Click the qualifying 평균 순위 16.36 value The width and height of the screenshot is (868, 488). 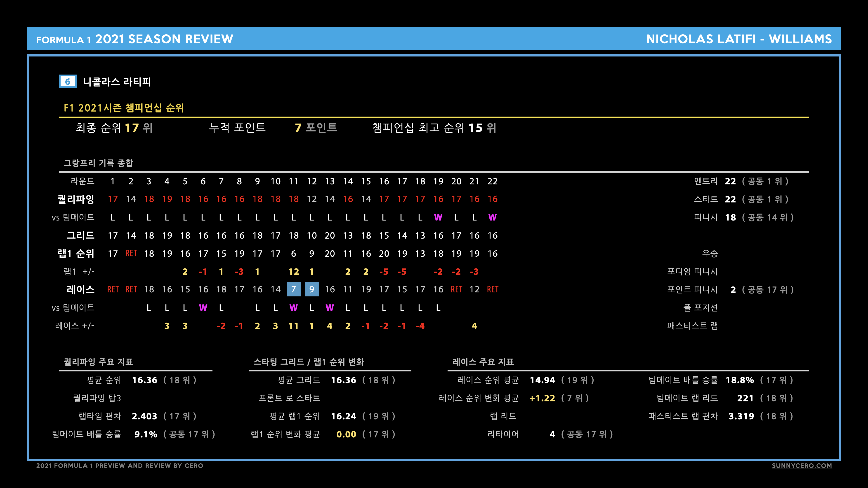(145, 380)
